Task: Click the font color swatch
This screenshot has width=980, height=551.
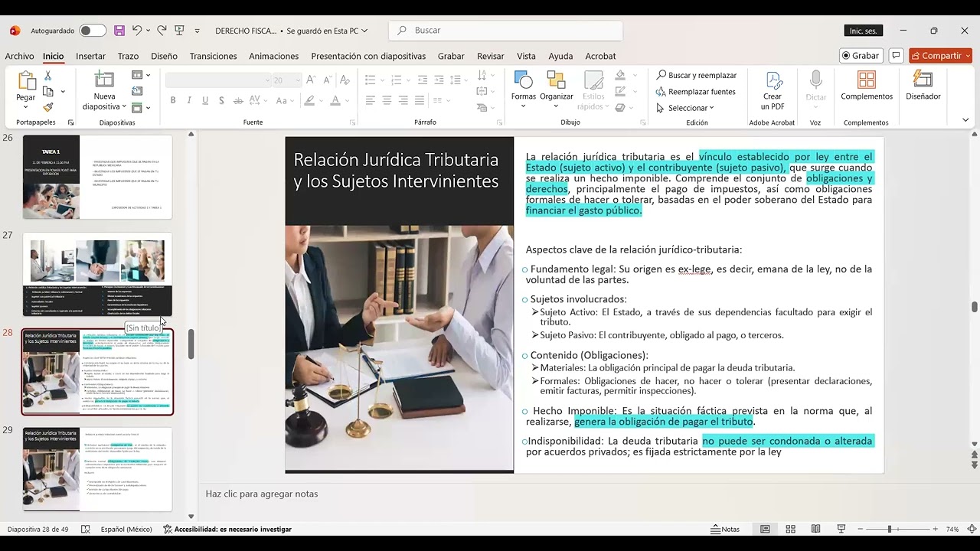Action: click(335, 100)
